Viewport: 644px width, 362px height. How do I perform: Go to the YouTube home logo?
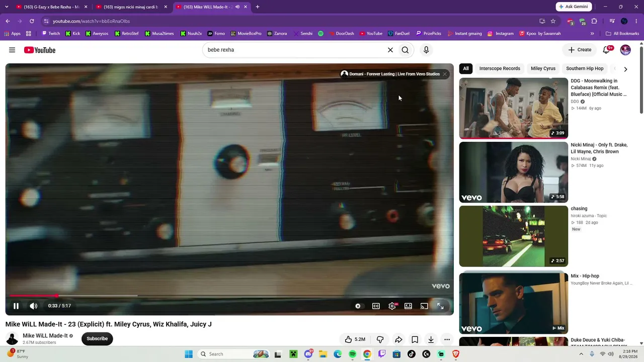[40, 50]
